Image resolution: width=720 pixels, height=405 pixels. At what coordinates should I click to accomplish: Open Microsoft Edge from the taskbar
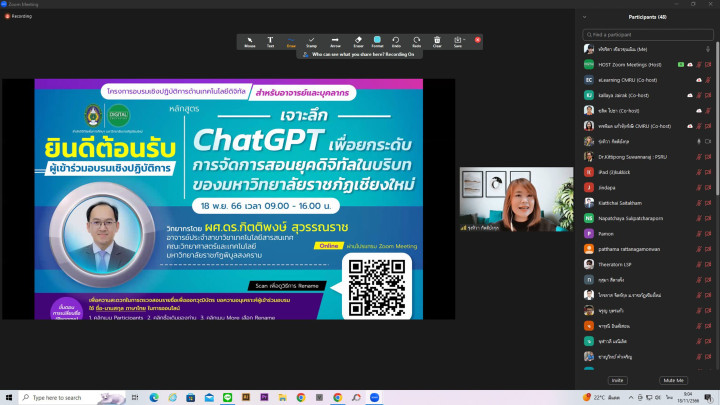pyautogui.click(x=154, y=398)
